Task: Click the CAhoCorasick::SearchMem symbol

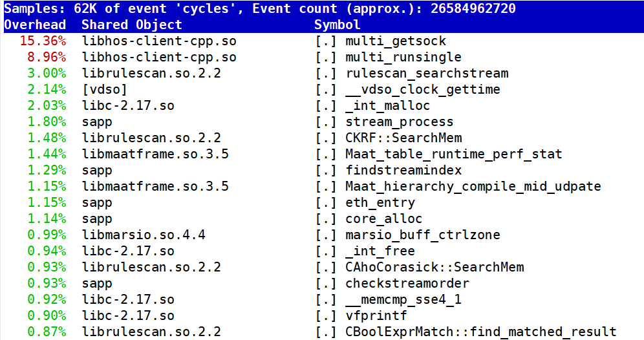Action: (435, 268)
